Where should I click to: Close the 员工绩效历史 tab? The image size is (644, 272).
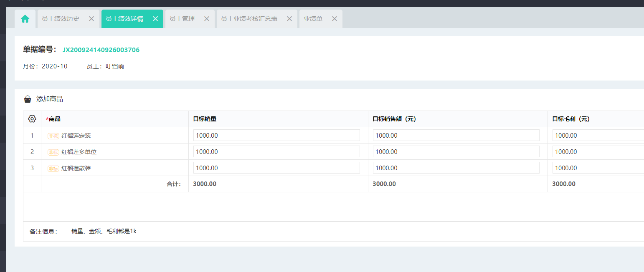(x=91, y=19)
